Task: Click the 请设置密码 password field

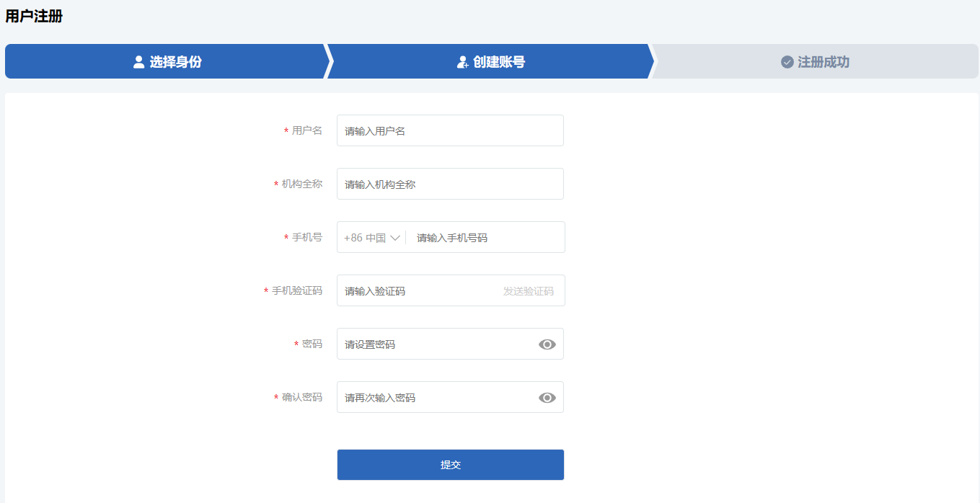Action: [x=436, y=344]
